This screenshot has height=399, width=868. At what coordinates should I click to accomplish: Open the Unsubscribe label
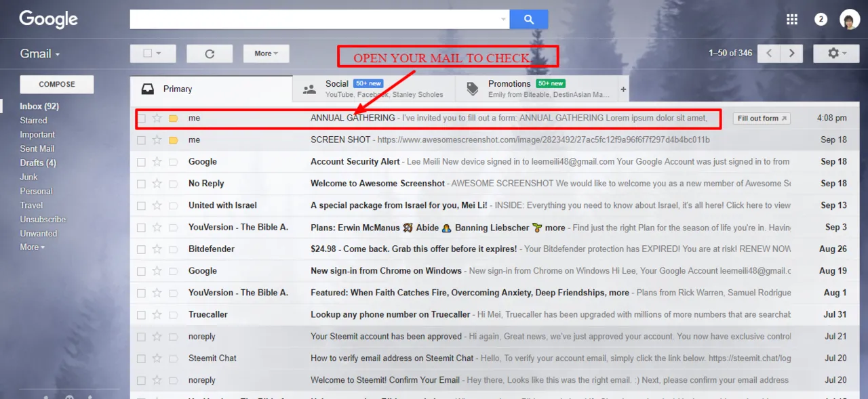coord(43,219)
